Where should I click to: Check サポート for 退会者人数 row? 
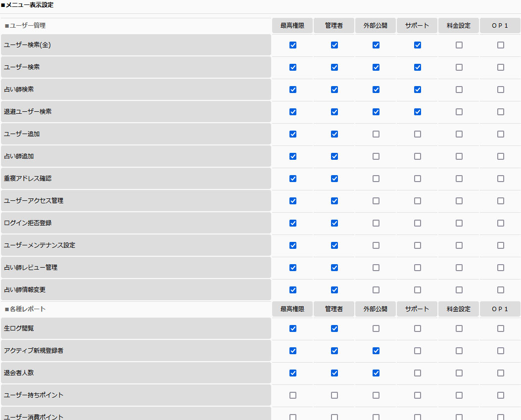click(x=418, y=373)
